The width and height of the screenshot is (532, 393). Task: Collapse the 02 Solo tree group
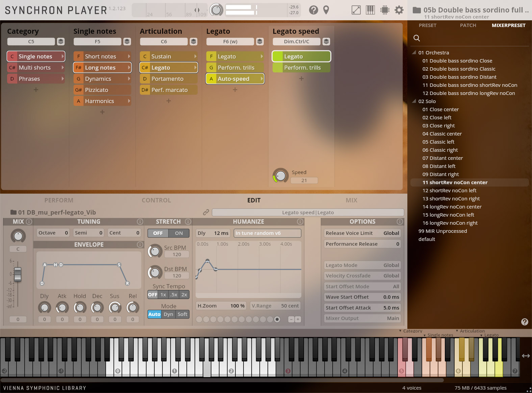click(x=414, y=101)
